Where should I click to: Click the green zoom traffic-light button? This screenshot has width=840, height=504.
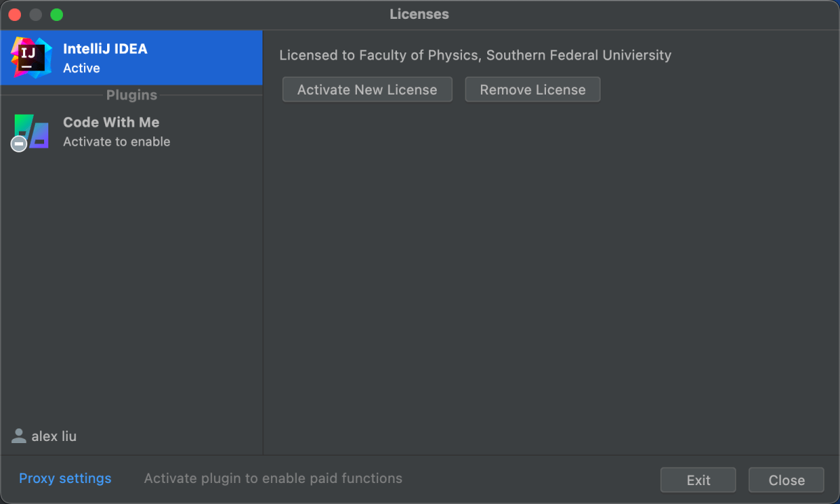[x=56, y=14]
